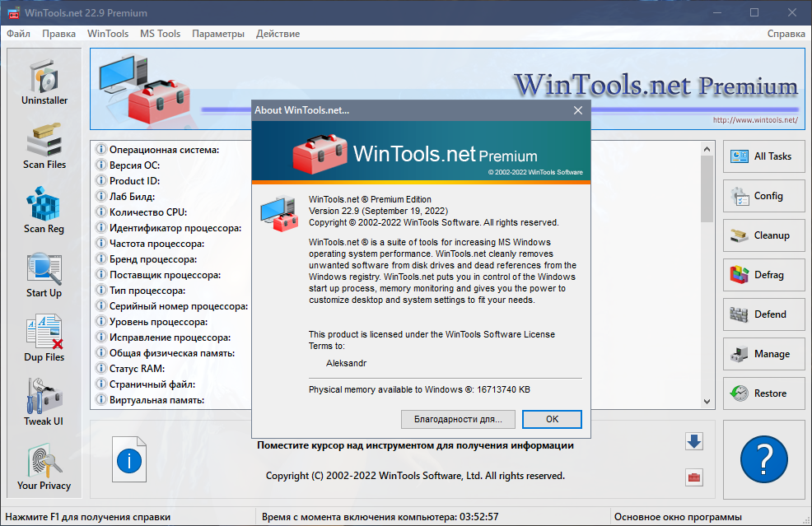Open the Defend task
The height and width of the screenshot is (526, 812).
(764, 314)
